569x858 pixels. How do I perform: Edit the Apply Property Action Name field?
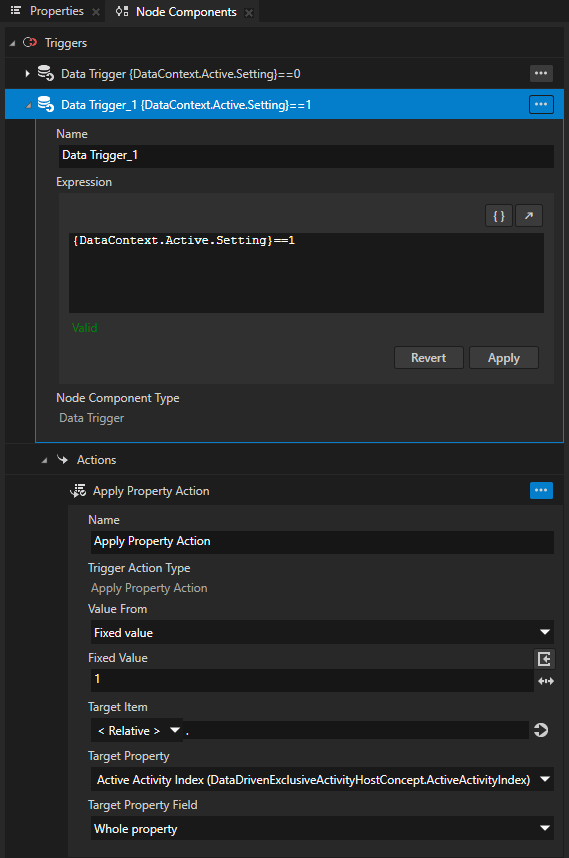322,542
